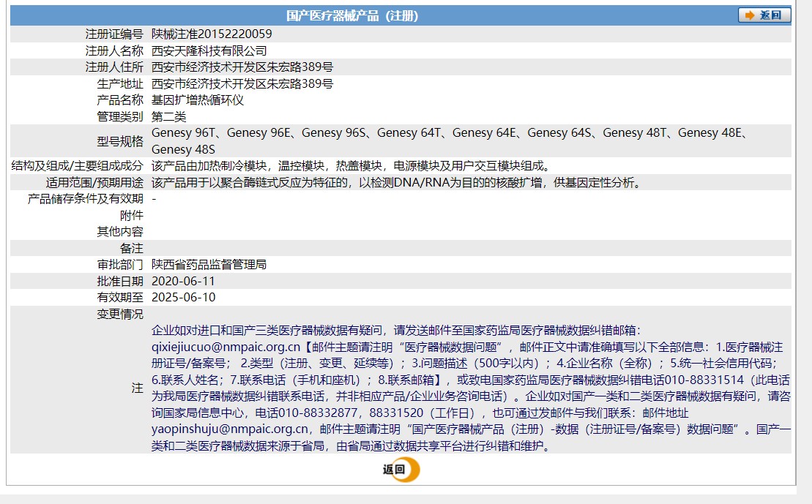Viewport: 812px width, 504px height.
Task: Click the 适用范围/预期用途 label
Action: coord(94,183)
